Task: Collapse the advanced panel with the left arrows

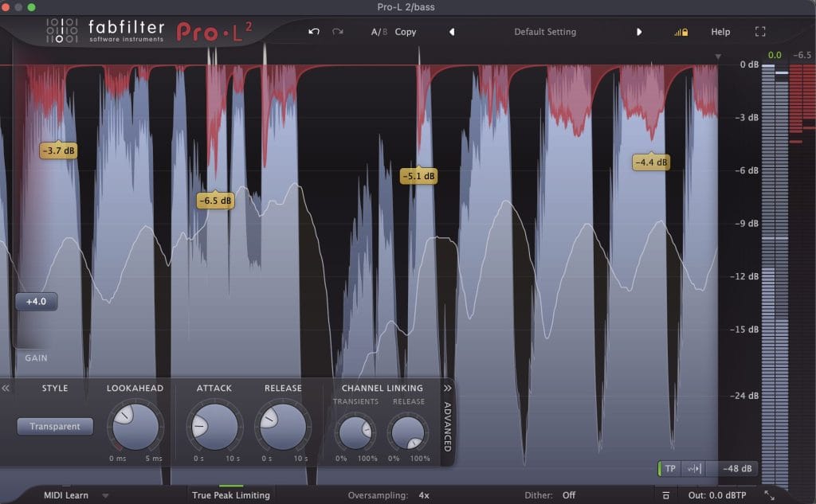Action: click(x=6, y=388)
